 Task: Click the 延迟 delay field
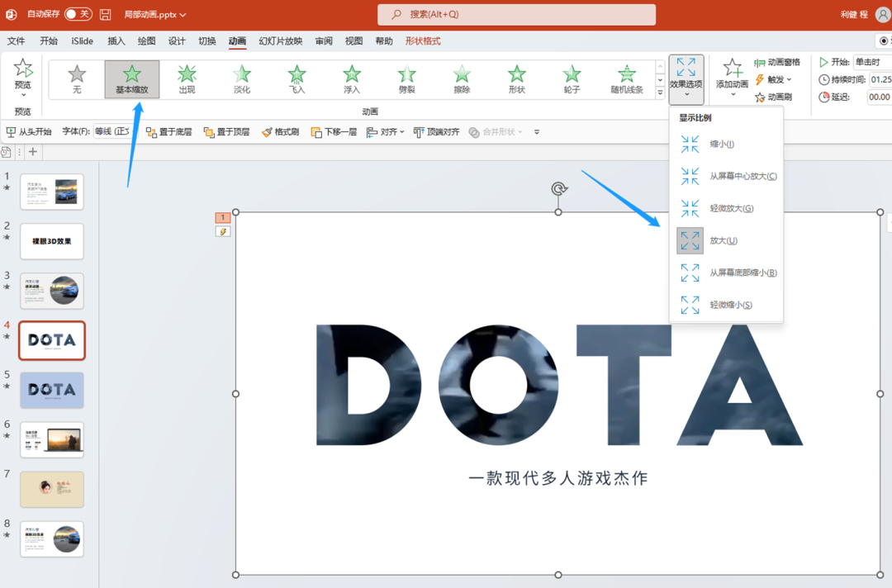(x=880, y=97)
